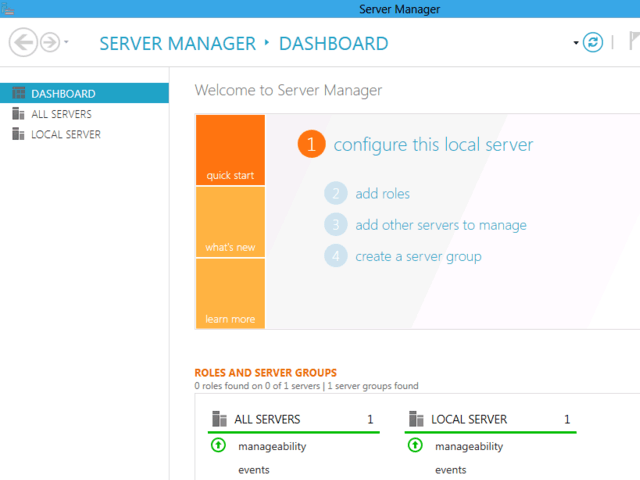The height and width of the screenshot is (480, 640).
Task: Click the 'Welcome to Server Manager' heading
Action: point(288,90)
